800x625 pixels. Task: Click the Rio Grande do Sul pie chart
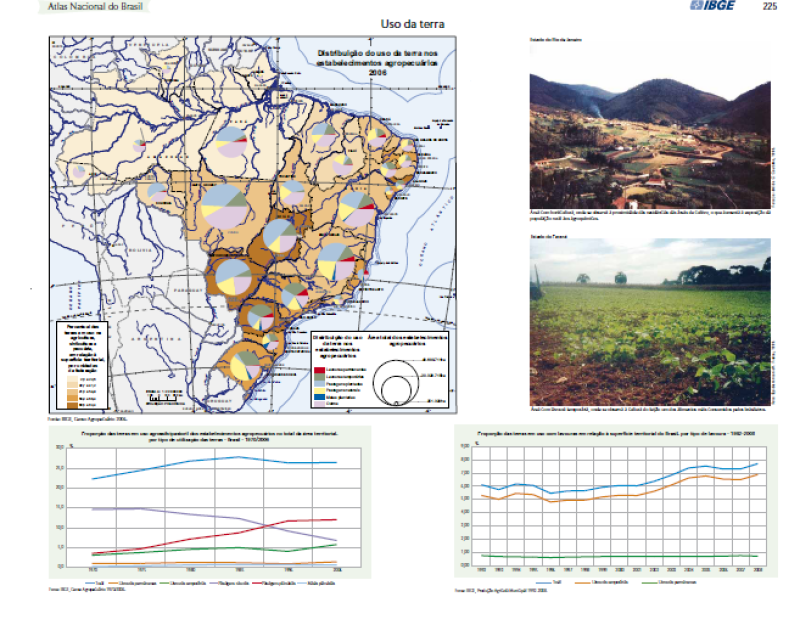coord(245,365)
